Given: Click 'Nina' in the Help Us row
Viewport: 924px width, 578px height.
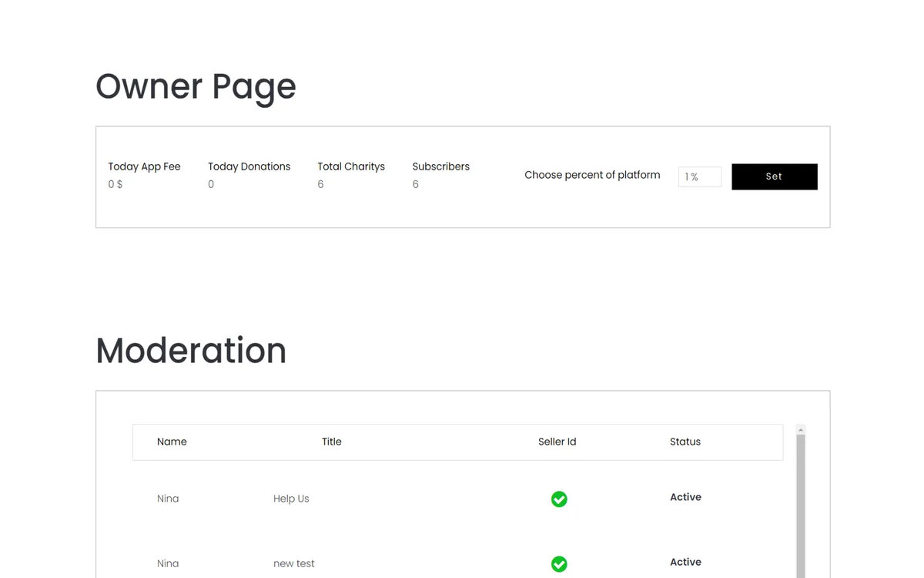Looking at the screenshot, I should point(168,499).
